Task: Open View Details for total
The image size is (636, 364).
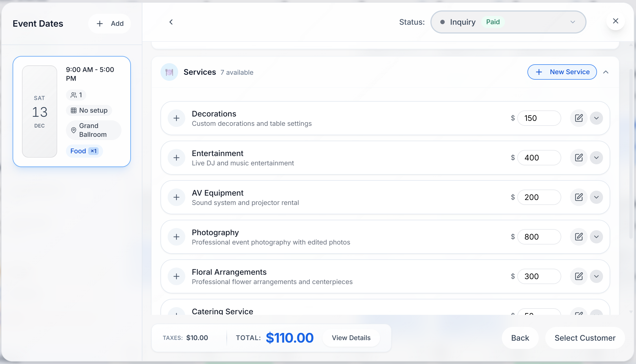Action: 351,338
